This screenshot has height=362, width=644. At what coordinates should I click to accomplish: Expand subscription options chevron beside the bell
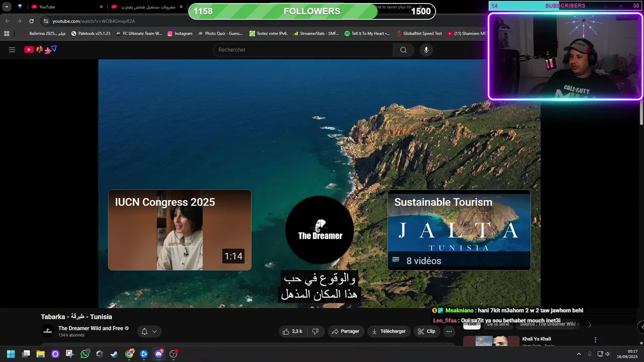[x=154, y=331]
